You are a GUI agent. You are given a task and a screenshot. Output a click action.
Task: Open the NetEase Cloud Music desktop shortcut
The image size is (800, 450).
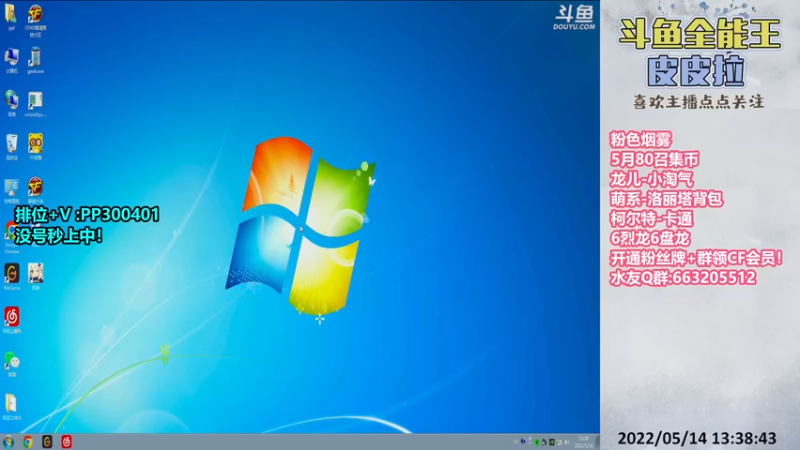point(11,320)
